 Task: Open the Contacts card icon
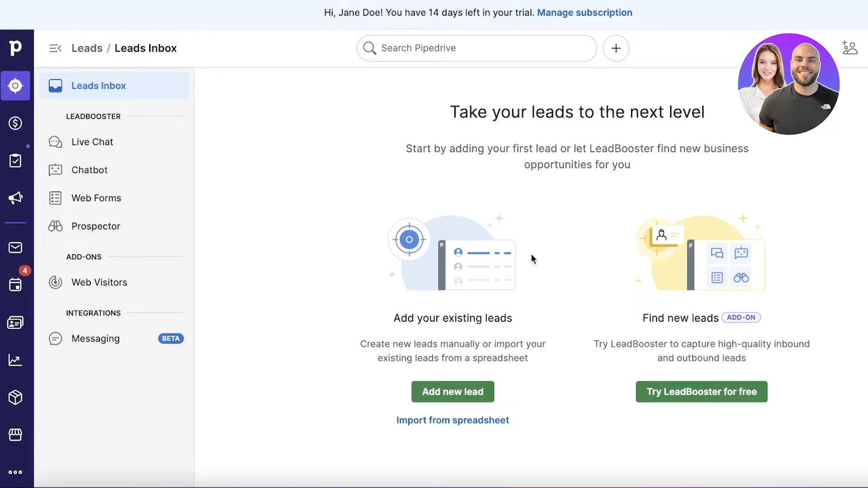tap(15, 323)
